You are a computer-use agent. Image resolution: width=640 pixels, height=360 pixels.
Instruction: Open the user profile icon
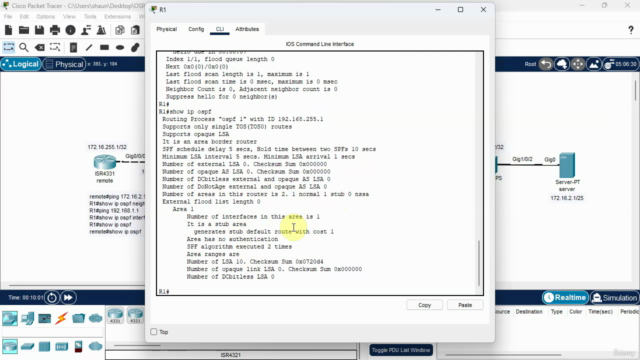(x=86, y=30)
